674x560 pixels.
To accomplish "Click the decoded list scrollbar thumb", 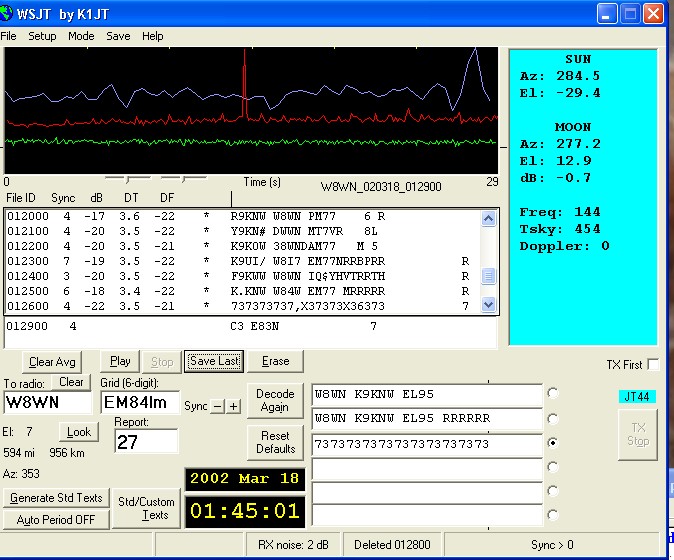I will [x=488, y=276].
